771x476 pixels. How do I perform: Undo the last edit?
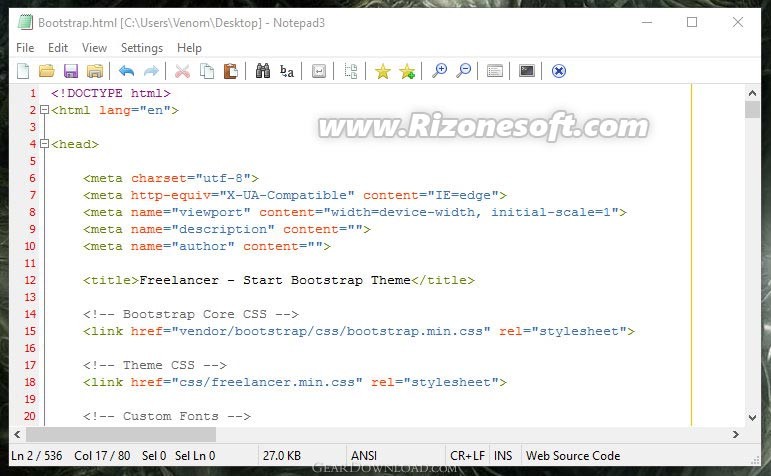pos(126,71)
